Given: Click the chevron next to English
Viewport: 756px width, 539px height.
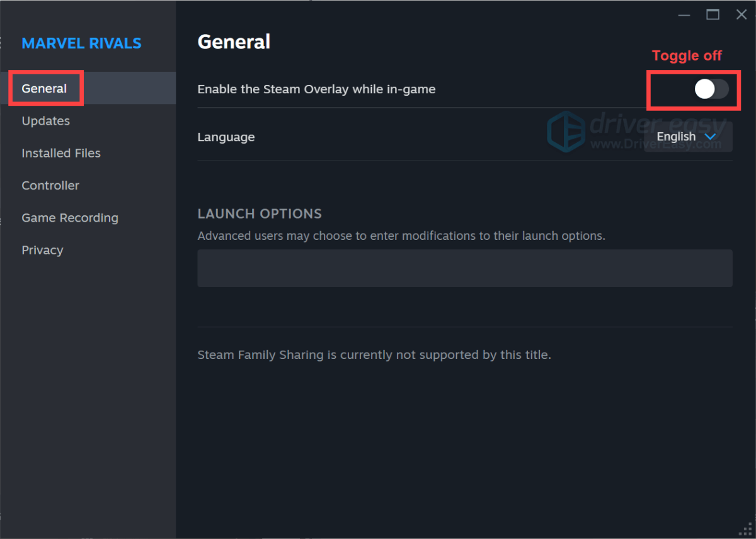Looking at the screenshot, I should 710,137.
